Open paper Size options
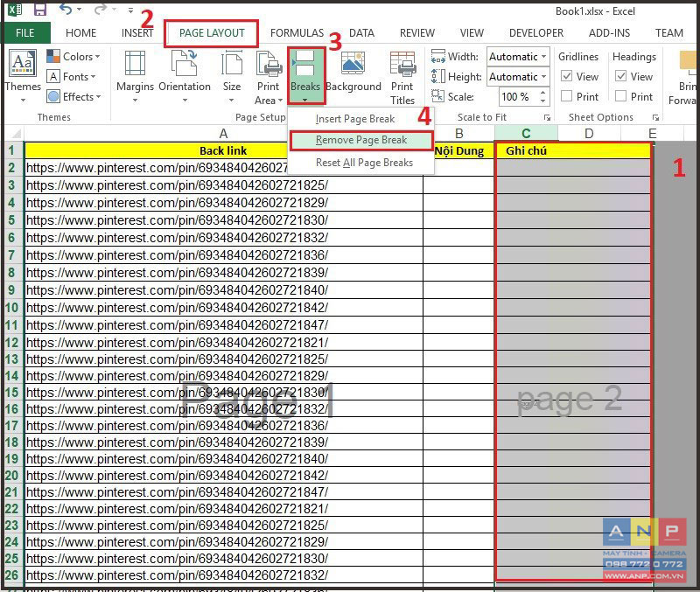Image resolution: width=700 pixels, height=592 pixels. tap(232, 76)
